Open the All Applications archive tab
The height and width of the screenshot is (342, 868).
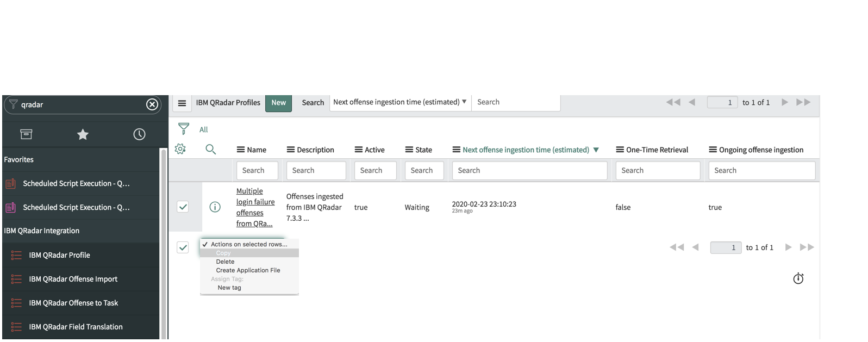[26, 134]
